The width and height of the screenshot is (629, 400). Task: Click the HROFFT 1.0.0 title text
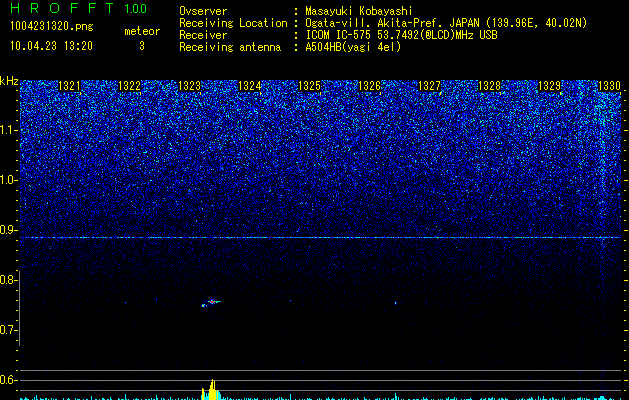[x=79, y=8]
